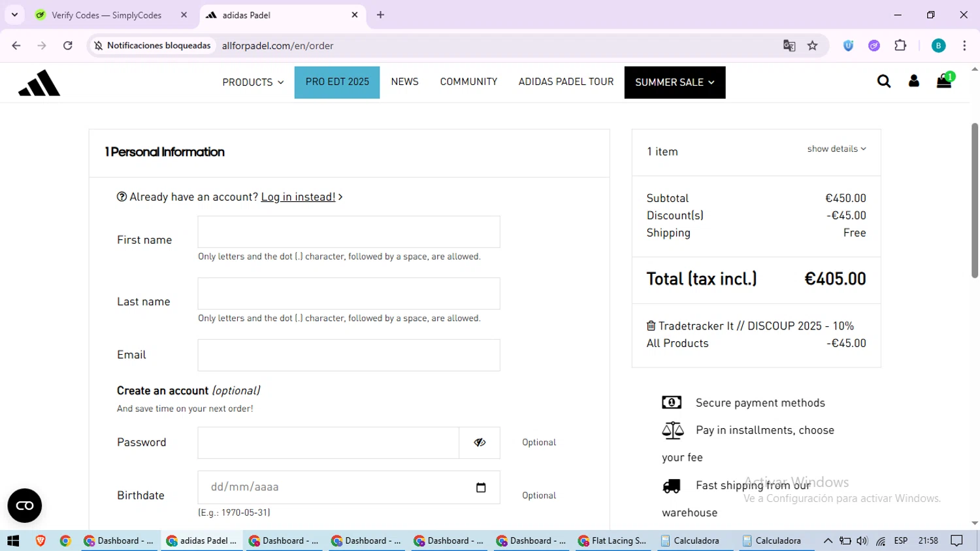Viewport: 980px width, 551px height.
Task: Go to NEWS section
Action: pos(404,82)
